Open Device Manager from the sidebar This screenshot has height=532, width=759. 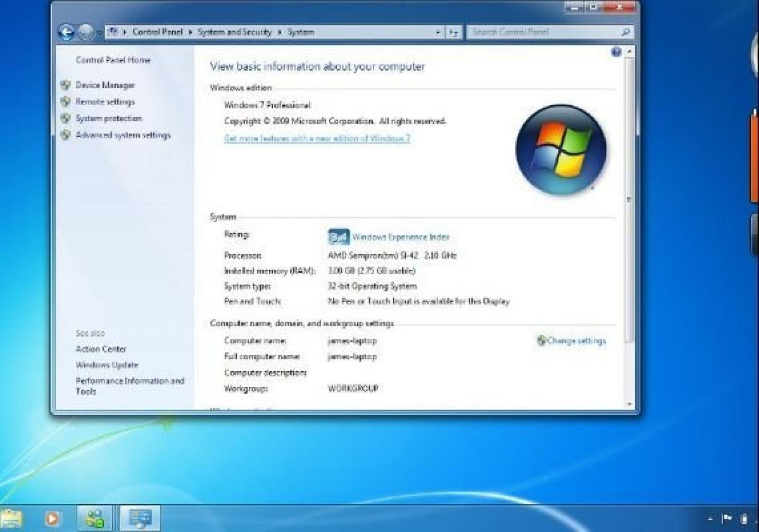coord(105,85)
